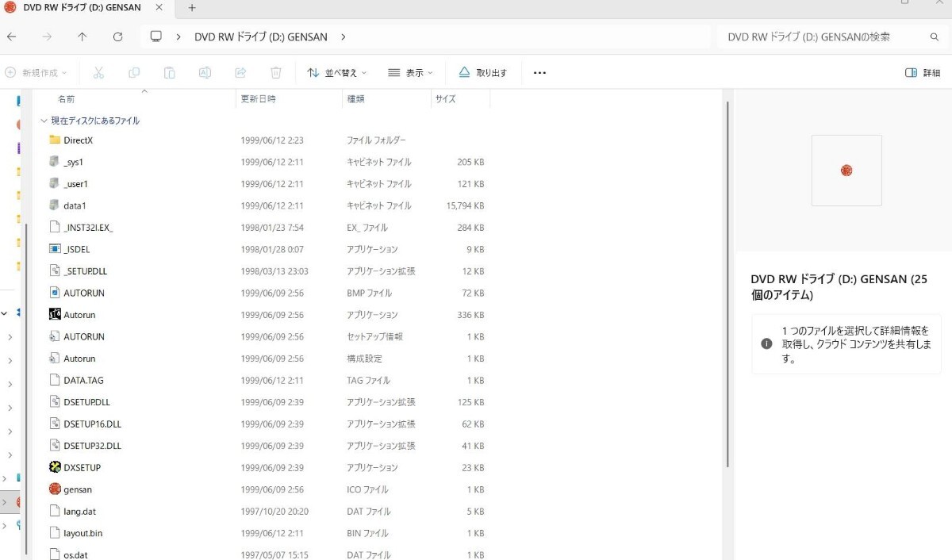Viewport: 952px width, 560px height.
Task: Expand the chevron after GENSAN in address bar
Action: [x=344, y=37]
